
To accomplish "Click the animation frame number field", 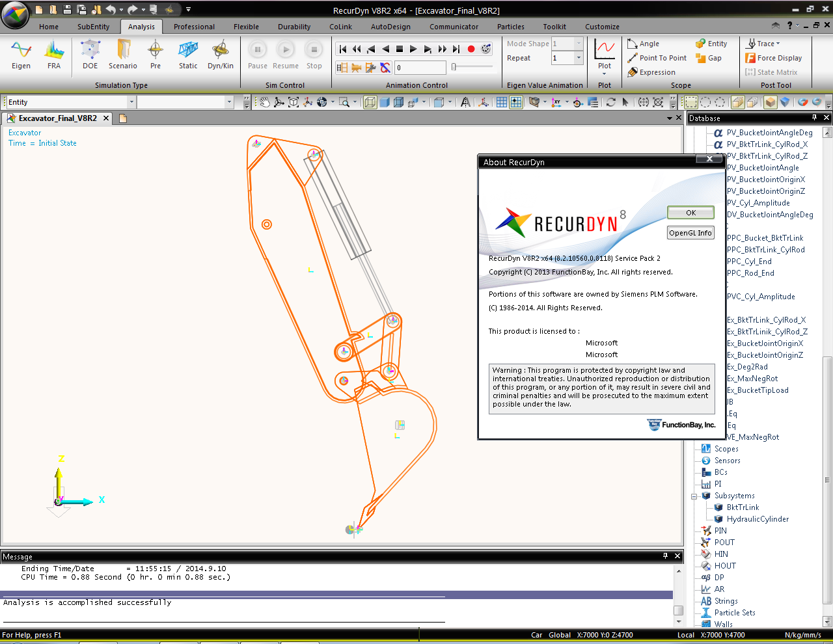I will click(420, 68).
